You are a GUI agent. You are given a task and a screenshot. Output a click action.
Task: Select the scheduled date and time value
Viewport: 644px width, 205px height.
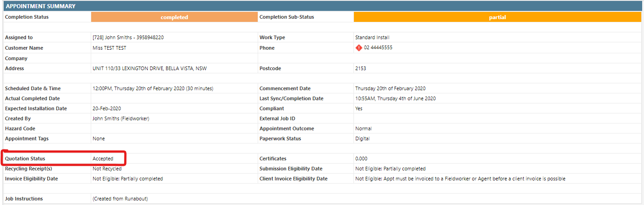(x=152, y=88)
